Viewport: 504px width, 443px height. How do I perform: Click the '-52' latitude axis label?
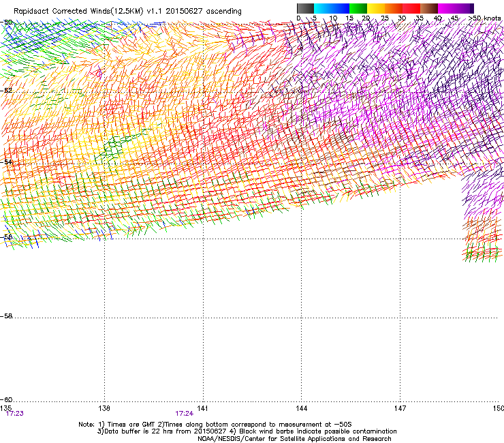pos(6,91)
